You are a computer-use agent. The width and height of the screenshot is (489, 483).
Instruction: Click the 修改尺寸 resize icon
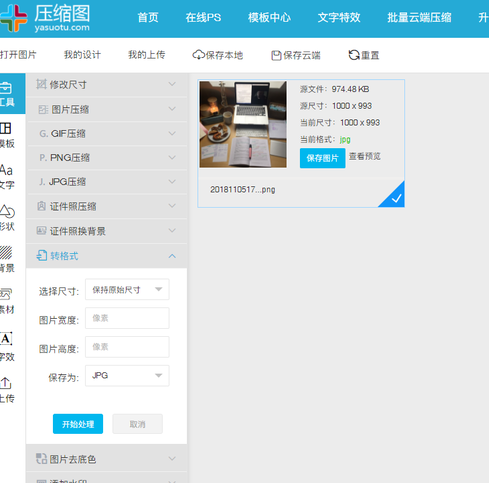[x=41, y=84]
